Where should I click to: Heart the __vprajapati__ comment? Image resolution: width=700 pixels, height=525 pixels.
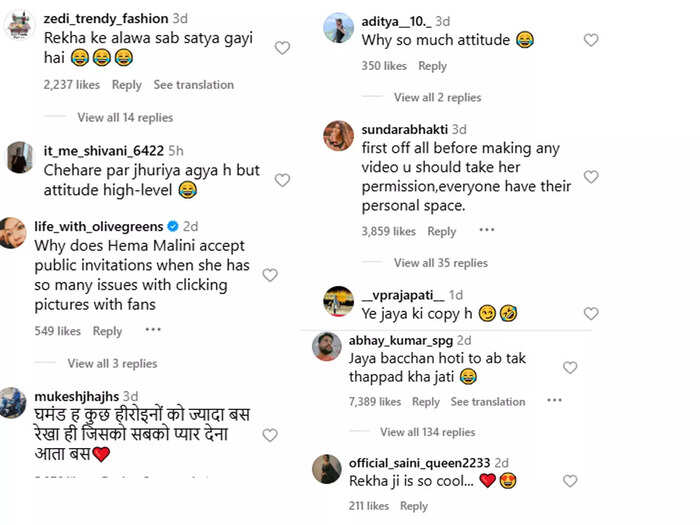(x=591, y=313)
